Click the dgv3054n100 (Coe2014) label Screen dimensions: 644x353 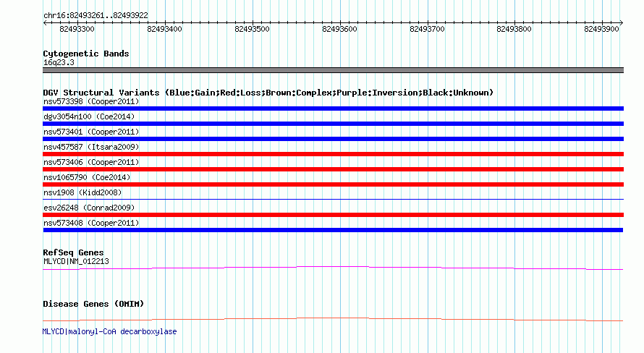(89, 116)
